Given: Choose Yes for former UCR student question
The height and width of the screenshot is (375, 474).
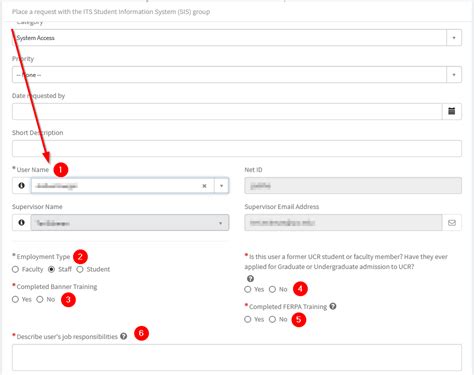Looking at the screenshot, I should point(248,289).
